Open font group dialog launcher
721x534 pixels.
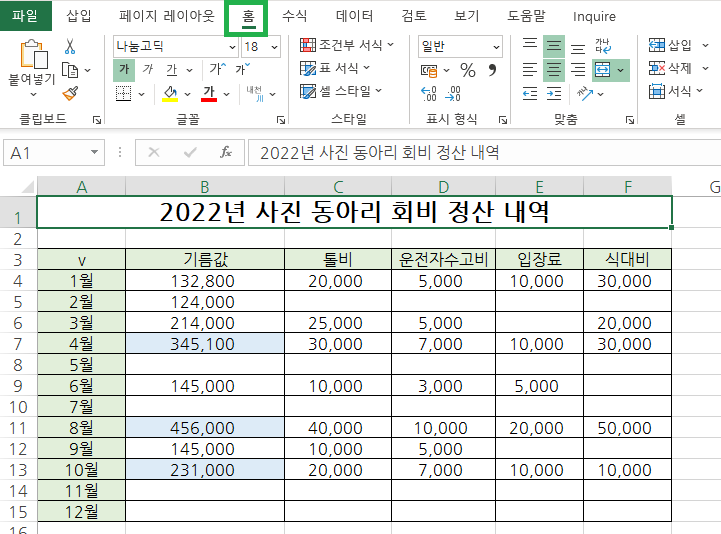point(280,120)
